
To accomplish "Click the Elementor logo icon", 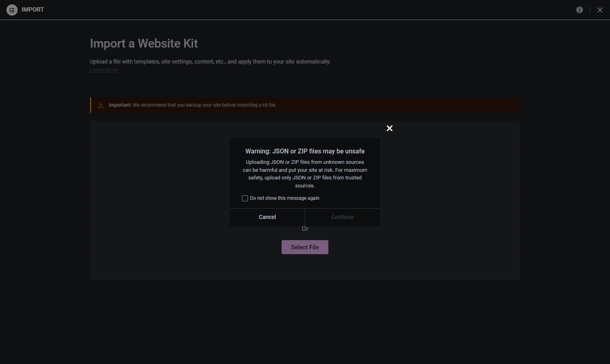I will click(12, 10).
